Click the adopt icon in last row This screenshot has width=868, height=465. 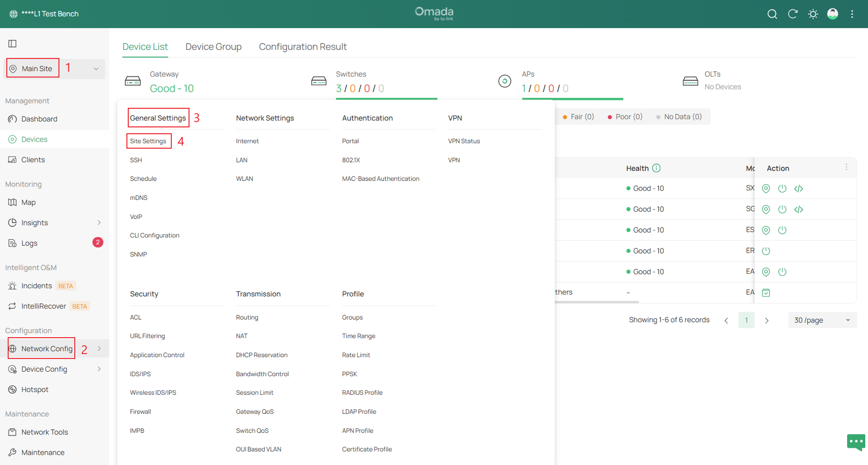click(x=766, y=292)
